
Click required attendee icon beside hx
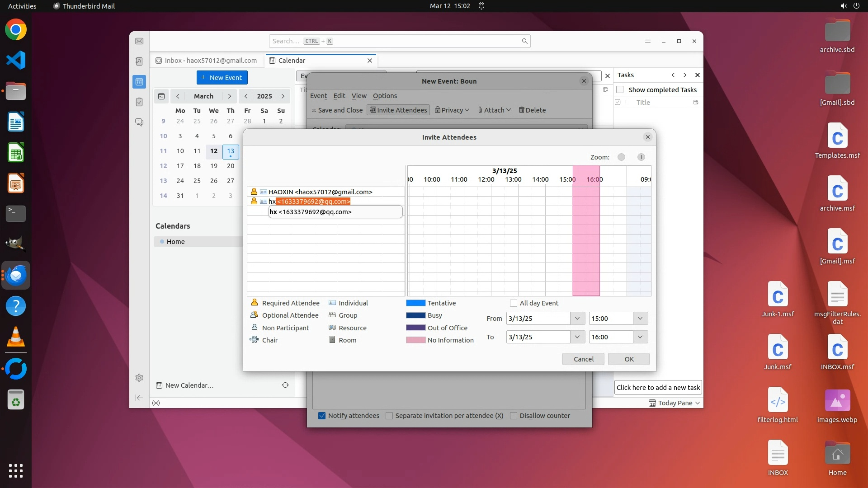click(x=254, y=201)
